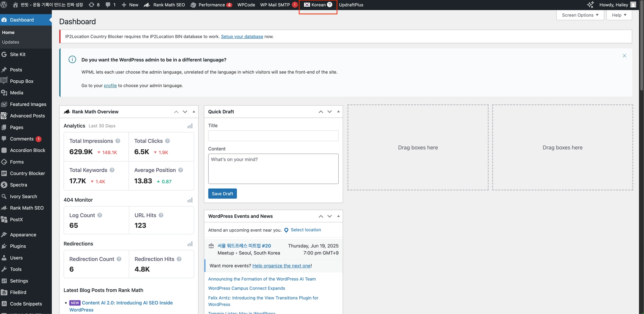Screen dimensions: 644x314
Task: Show Average Position help tooltip
Action: click(180, 170)
